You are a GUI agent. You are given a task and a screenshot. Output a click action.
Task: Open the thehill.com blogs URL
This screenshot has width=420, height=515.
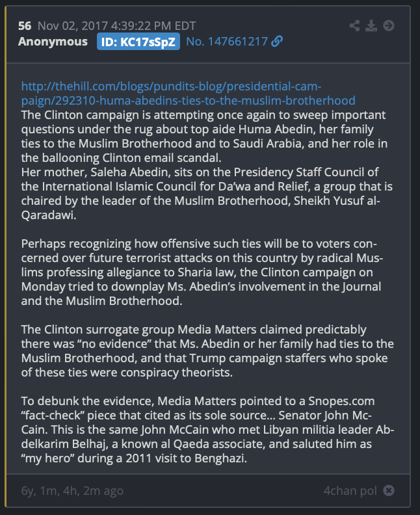point(188,93)
